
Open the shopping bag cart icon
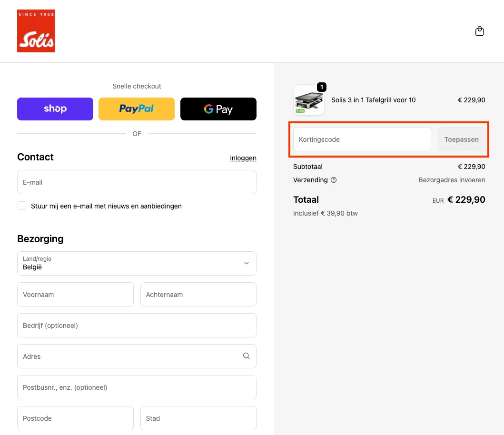pos(480,31)
